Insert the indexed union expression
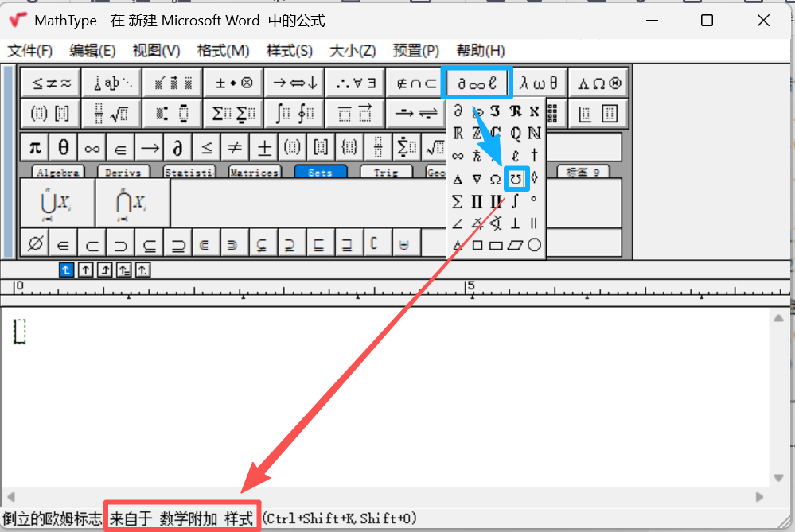Screen dimensions: 795x532 pyautogui.click(x=57, y=203)
